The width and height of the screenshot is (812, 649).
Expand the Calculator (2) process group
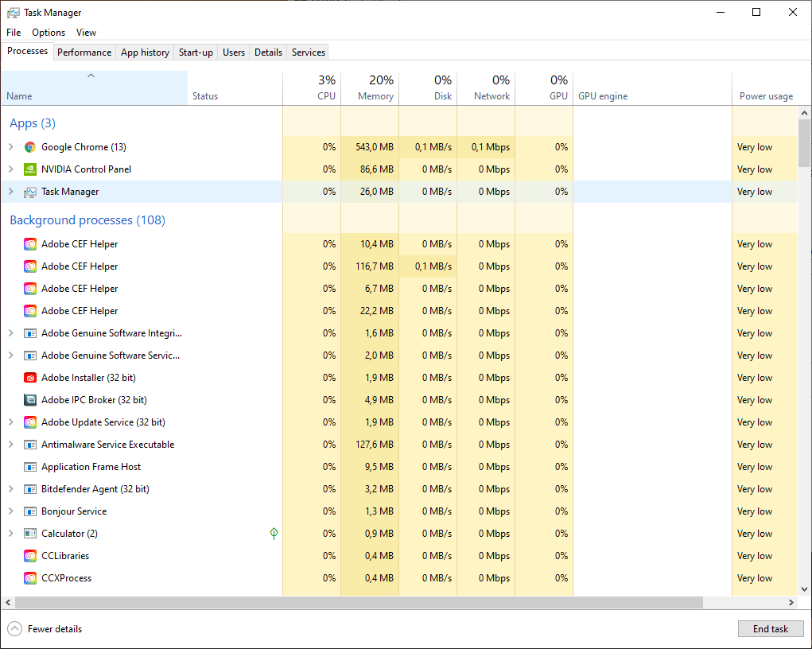[11, 534]
